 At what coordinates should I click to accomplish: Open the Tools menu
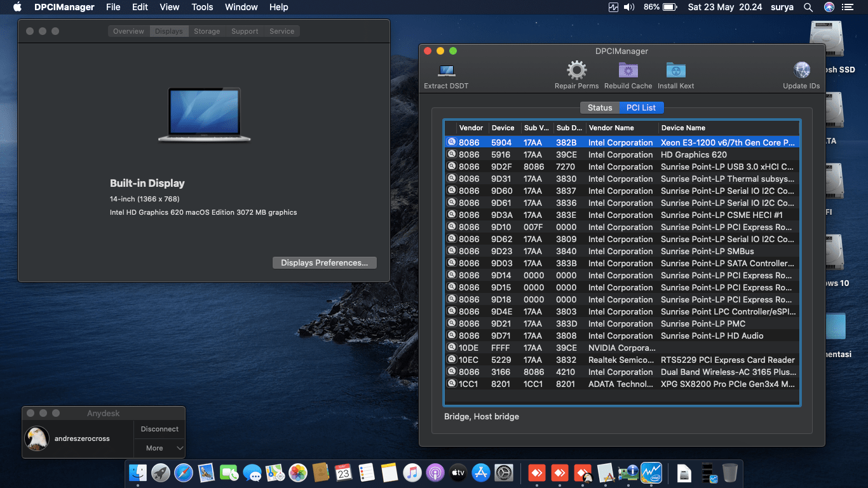click(x=202, y=7)
